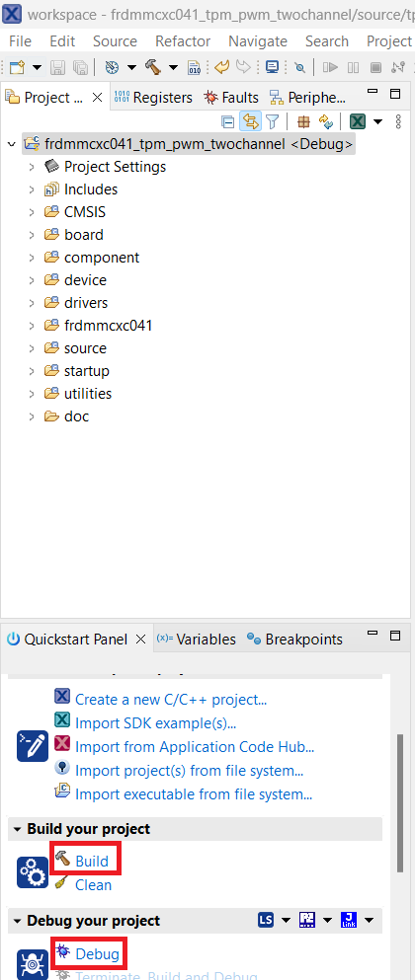Image resolution: width=415 pixels, height=980 pixels.
Task: Click the Back navigation arrow icon in the toolbar
Action: pos(221,67)
